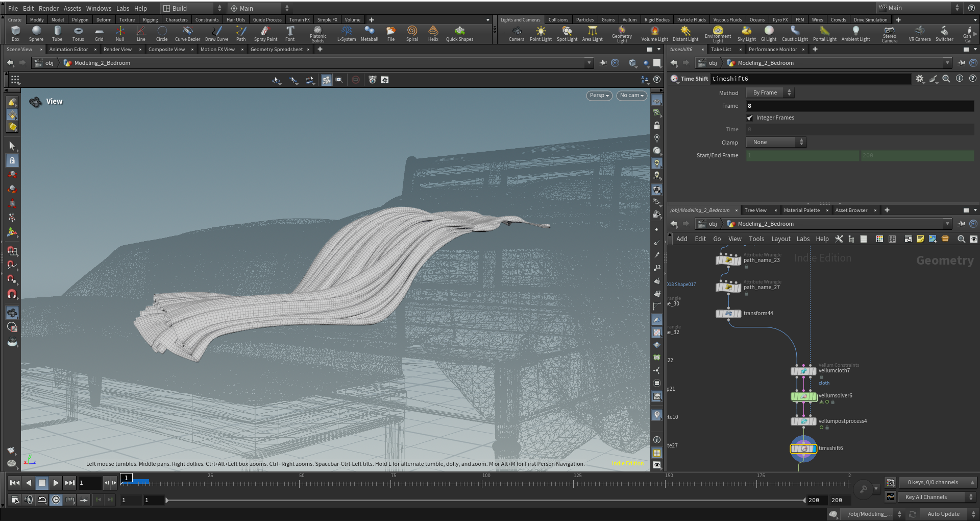This screenshot has height=521, width=980.
Task: Click the Key All Channels button
Action: 933,497
